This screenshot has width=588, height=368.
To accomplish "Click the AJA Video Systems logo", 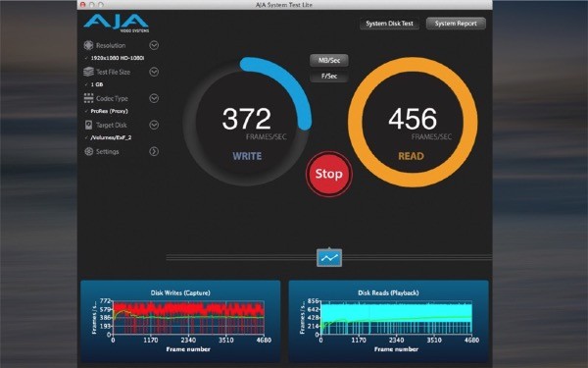I will pos(117,24).
